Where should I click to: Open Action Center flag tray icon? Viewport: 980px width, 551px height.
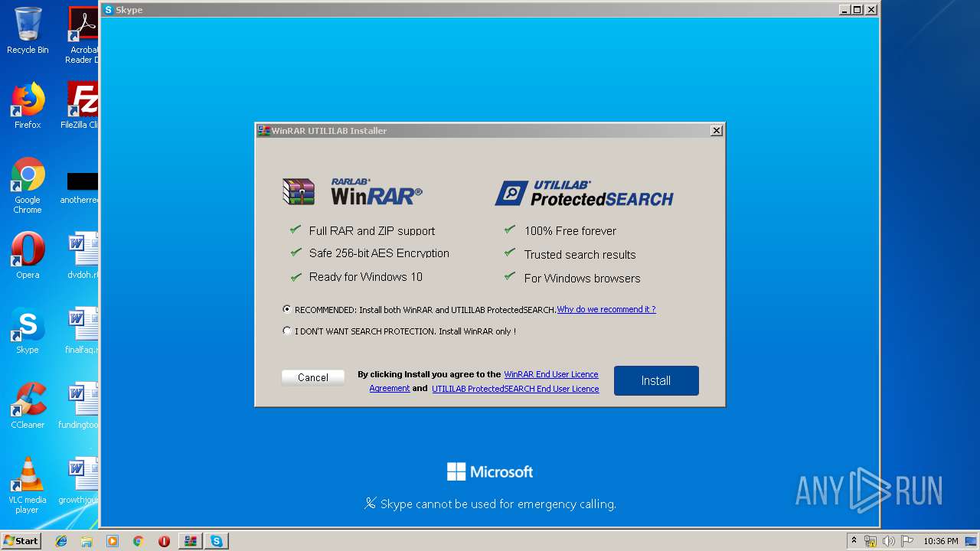[906, 541]
